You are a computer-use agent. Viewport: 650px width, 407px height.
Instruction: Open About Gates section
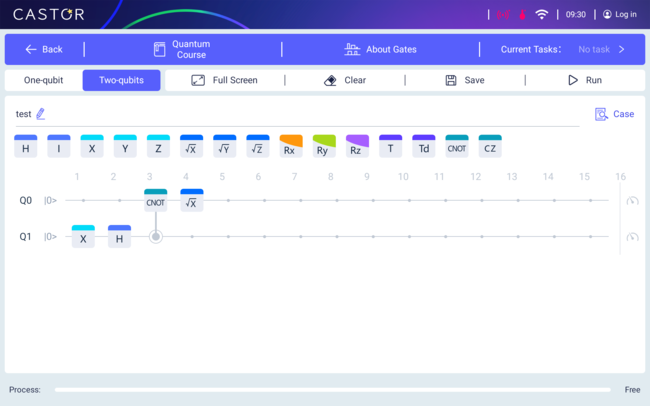tap(381, 49)
